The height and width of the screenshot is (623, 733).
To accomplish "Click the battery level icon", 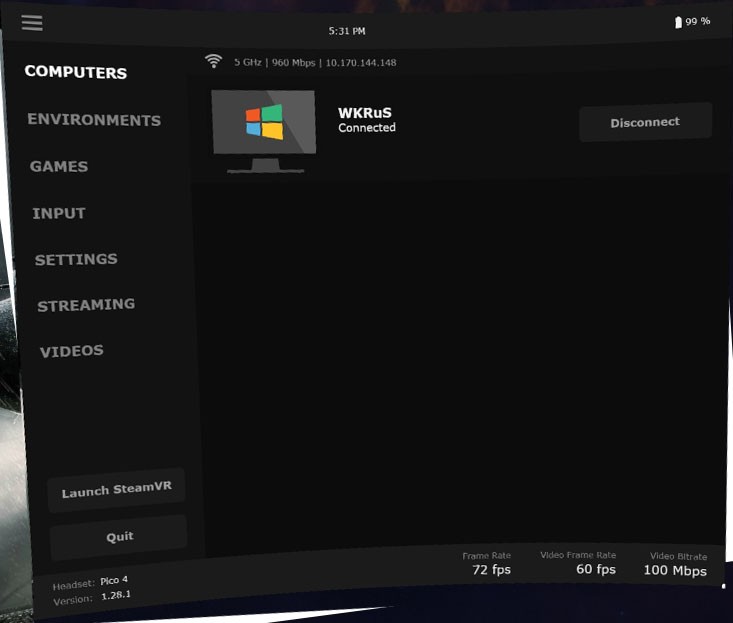I will pyautogui.click(x=678, y=22).
